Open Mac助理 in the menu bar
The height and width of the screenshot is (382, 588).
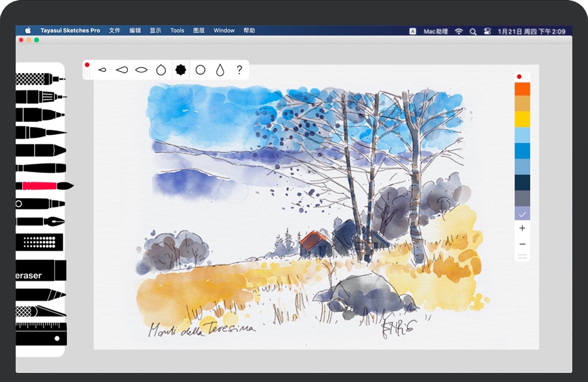[436, 31]
